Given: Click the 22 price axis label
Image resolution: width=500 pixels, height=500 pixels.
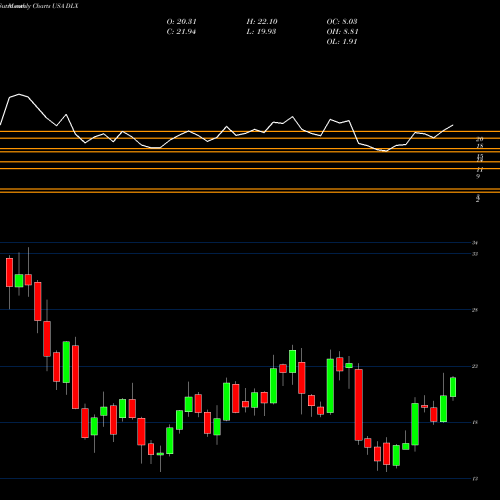Looking at the screenshot, I should [475, 366].
